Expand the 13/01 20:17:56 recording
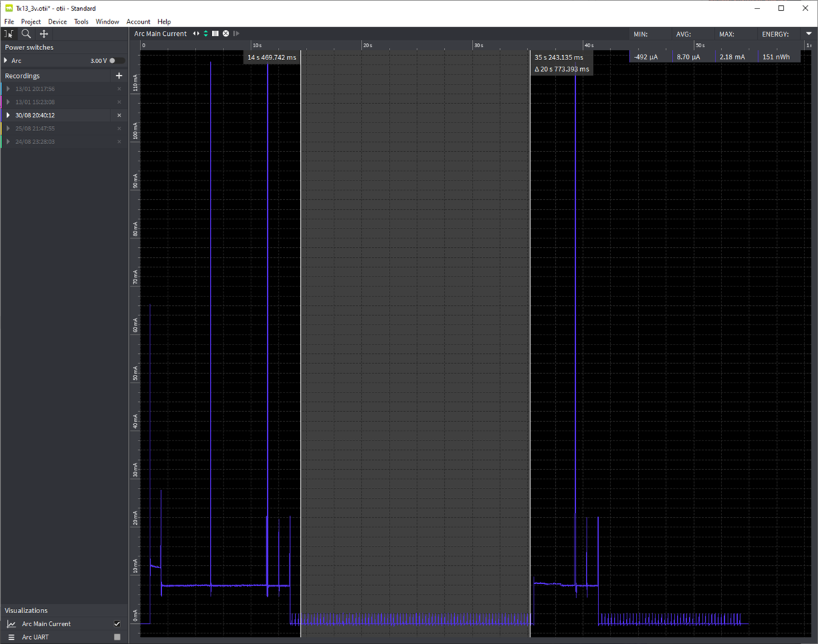 coord(8,89)
